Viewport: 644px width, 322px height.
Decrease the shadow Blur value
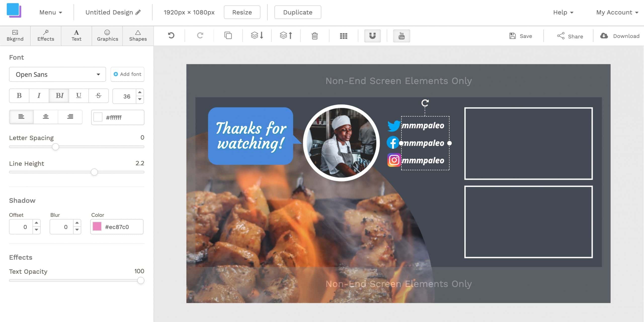coord(77,230)
